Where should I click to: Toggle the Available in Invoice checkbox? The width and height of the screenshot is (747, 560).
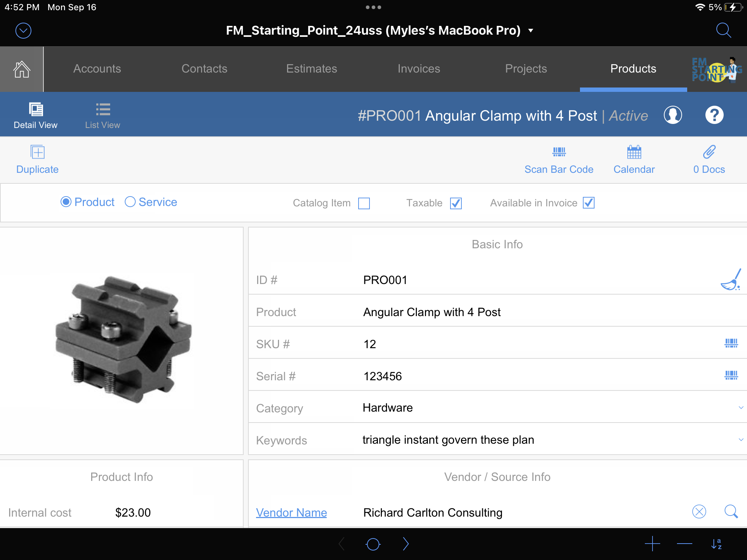(x=588, y=202)
